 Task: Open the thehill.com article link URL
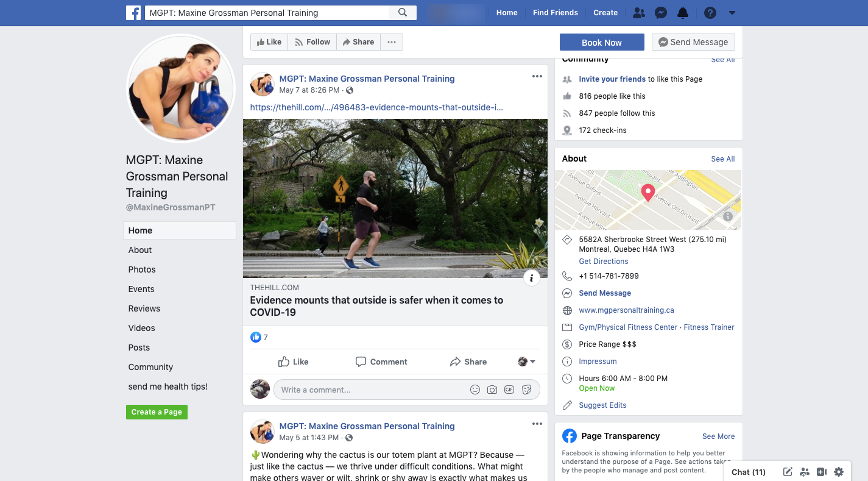pos(376,107)
